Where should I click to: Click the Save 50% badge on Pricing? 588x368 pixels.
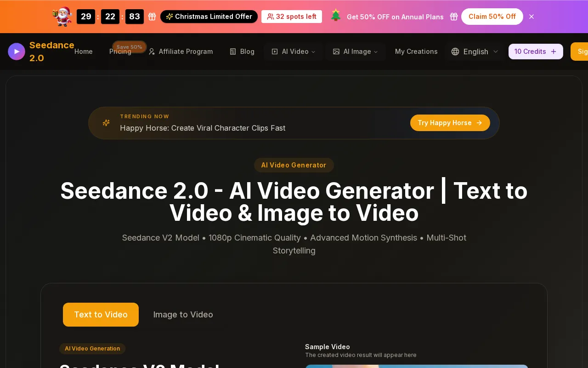coord(130,47)
